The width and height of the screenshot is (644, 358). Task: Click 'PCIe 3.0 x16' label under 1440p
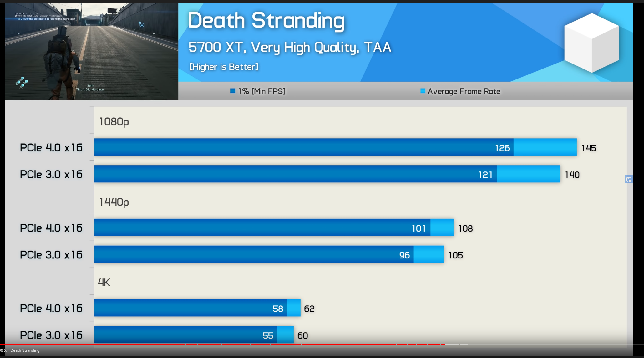(51, 255)
